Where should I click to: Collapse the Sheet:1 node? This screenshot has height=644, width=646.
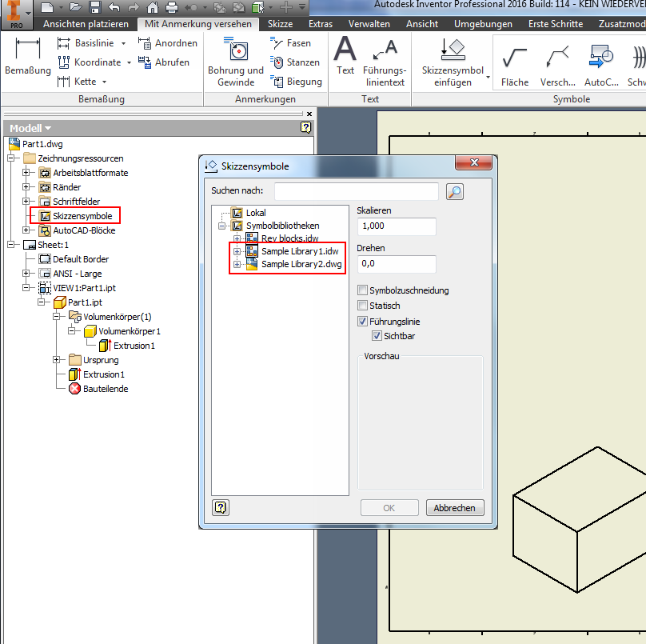pyautogui.click(x=10, y=245)
